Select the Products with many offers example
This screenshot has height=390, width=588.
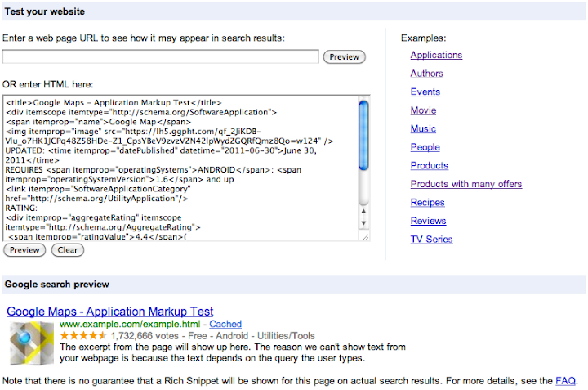point(465,184)
